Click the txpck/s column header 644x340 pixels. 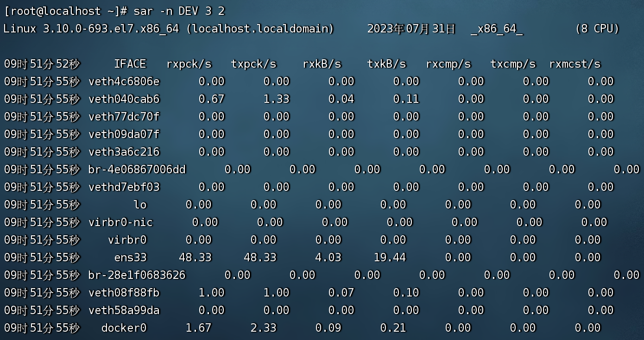coord(254,64)
